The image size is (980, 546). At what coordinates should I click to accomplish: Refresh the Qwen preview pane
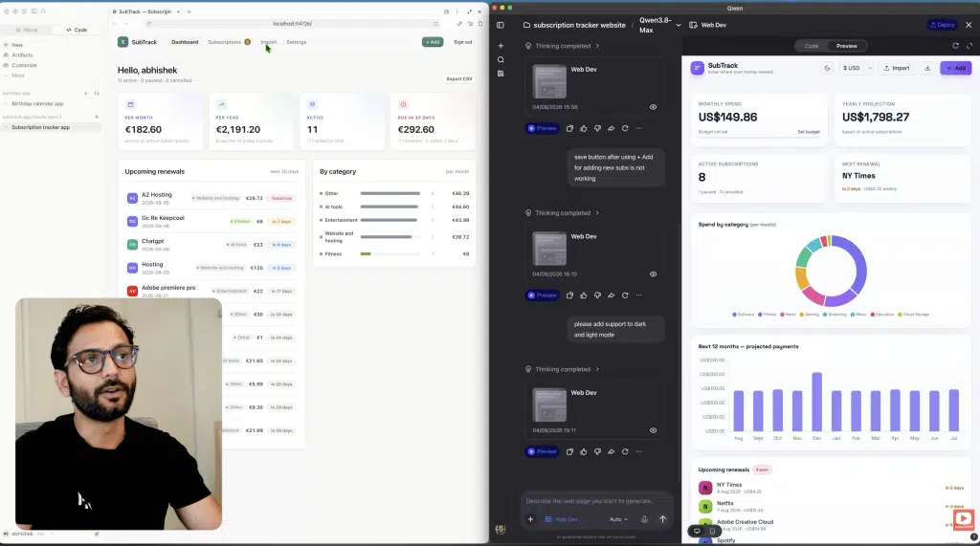pyautogui.click(x=955, y=46)
